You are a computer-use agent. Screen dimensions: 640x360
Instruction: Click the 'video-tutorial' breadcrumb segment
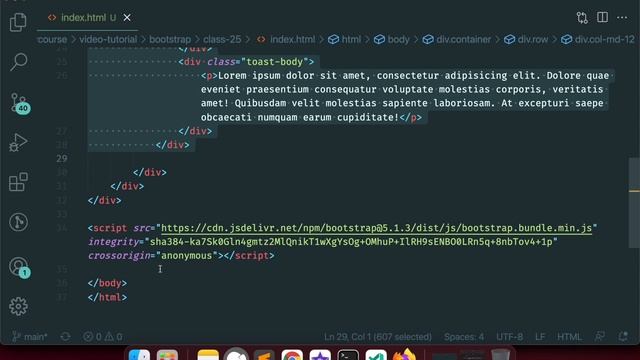108,40
